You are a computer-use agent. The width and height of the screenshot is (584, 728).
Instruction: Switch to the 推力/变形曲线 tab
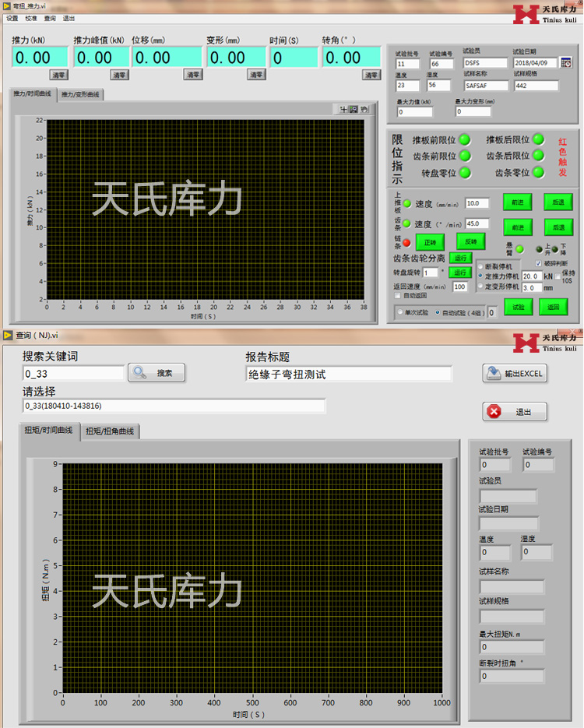pos(80,94)
